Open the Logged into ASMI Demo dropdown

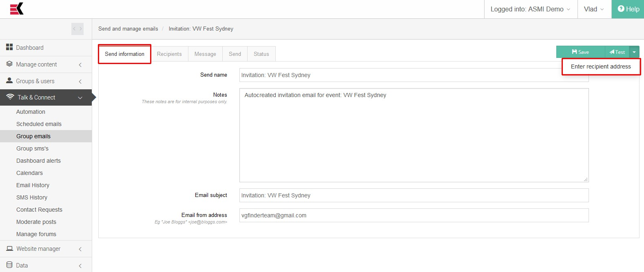(530, 9)
